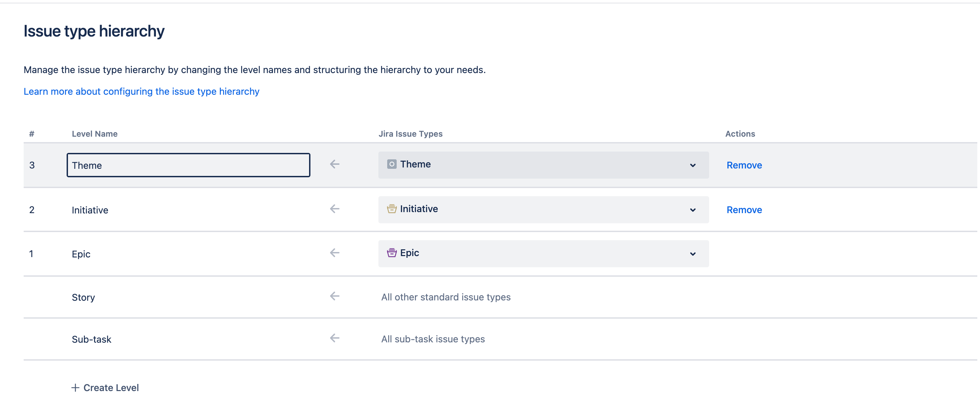Click the level number 3

coord(32,165)
